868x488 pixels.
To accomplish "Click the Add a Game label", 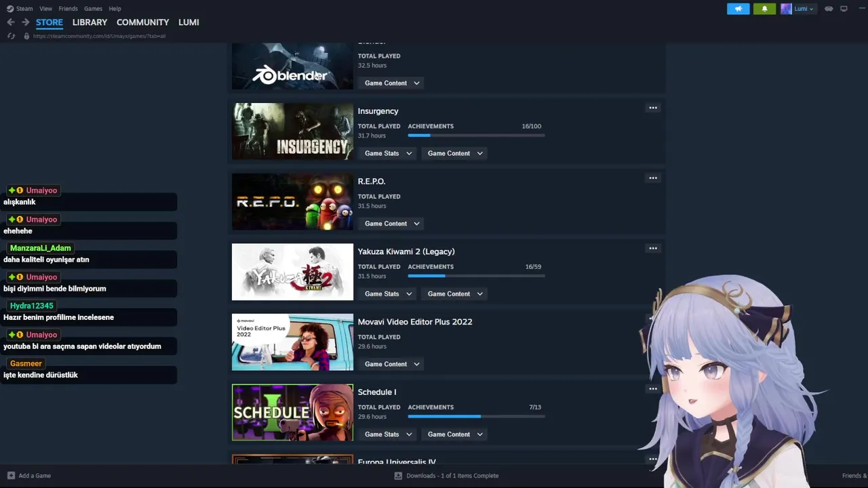I will click(x=35, y=476).
